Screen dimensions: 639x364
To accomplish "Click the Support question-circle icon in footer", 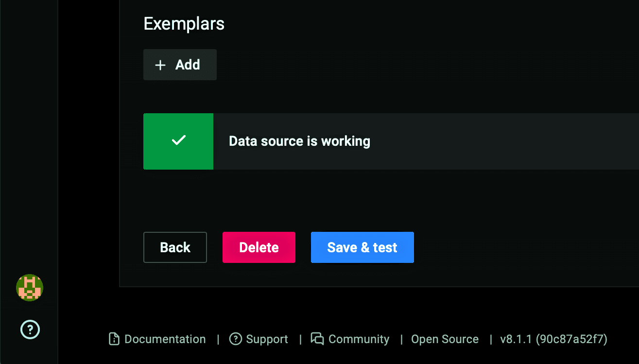I will 236,339.
